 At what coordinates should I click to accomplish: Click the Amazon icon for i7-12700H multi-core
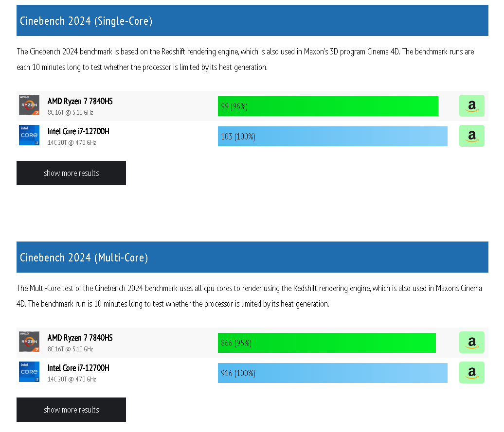pos(471,372)
